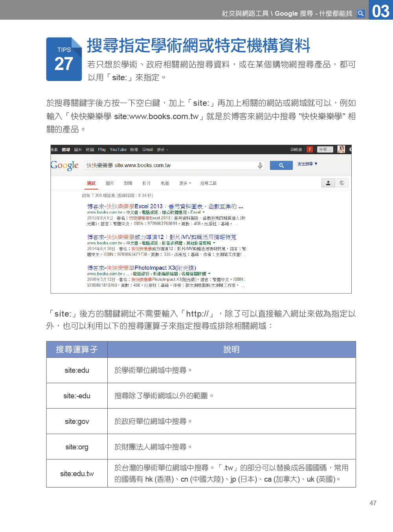This screenshot has height=532, width=393.
Task: Click the blue magnifier search button
Action: [x=281, y=166]
